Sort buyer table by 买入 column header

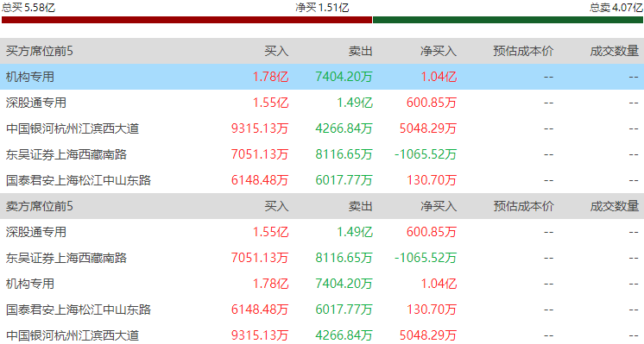pyautogui.click(x=276, y=51)
